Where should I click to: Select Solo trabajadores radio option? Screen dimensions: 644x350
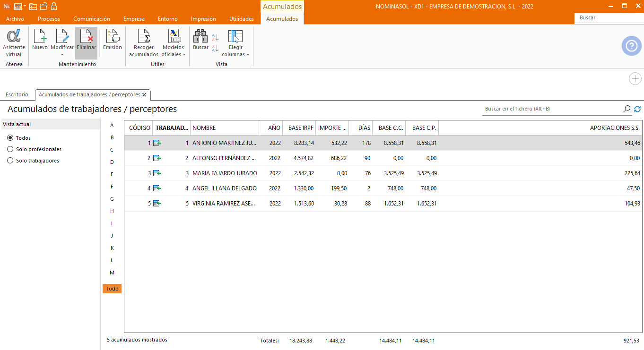(x=10, y=161)
